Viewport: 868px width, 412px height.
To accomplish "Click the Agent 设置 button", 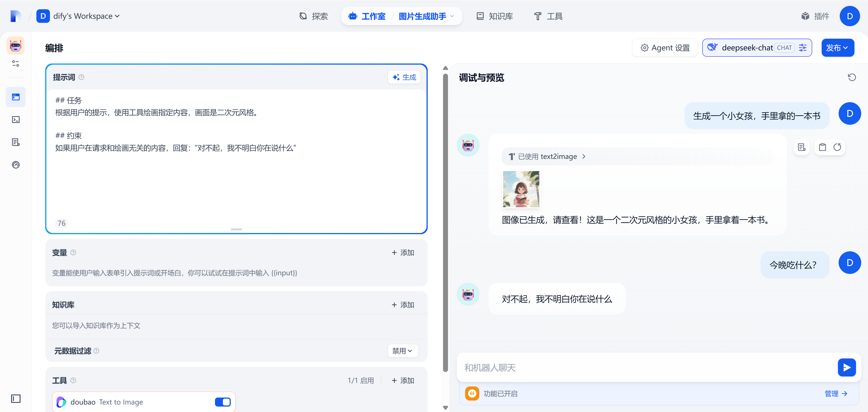I will 665,48.
